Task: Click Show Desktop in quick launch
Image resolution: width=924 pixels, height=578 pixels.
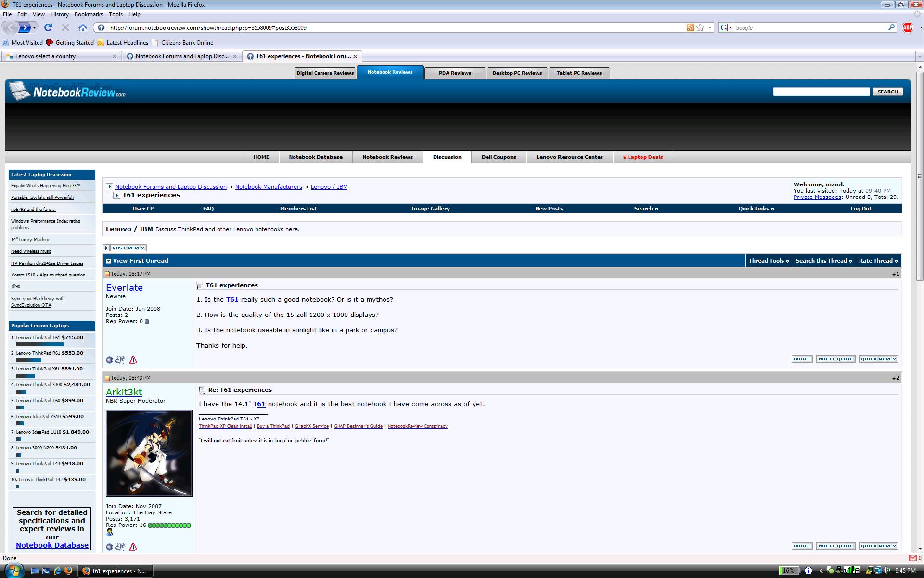Action: (x=35, y=571)
